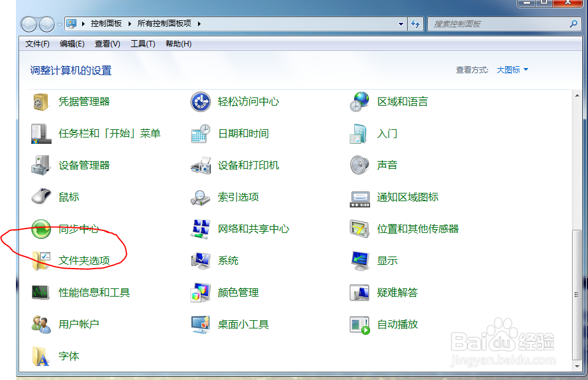Open the 文件(F) menu
This screenshot has height=380, width=588.
37,44
